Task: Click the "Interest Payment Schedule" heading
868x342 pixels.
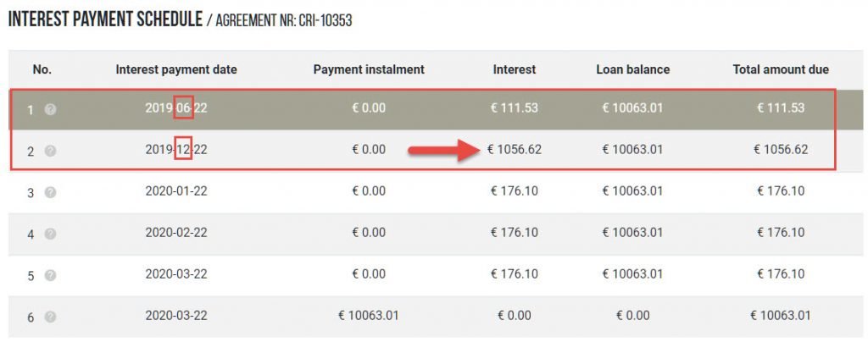Action: (x=105, y=19)
